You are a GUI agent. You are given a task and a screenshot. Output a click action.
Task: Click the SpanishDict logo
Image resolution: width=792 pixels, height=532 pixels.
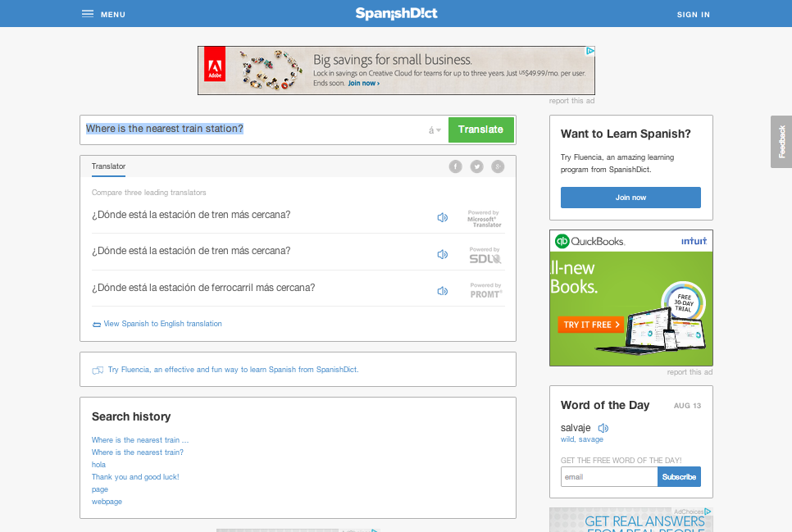[x=397, y=14]
